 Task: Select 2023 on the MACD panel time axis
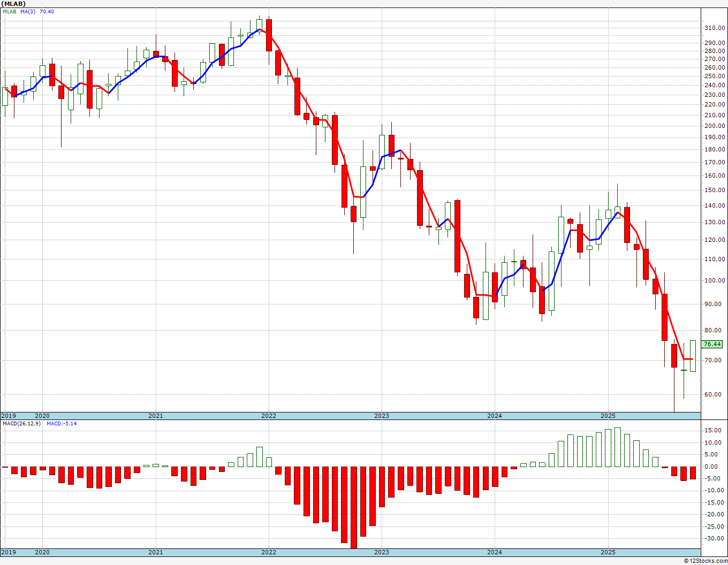coord(382,552)
